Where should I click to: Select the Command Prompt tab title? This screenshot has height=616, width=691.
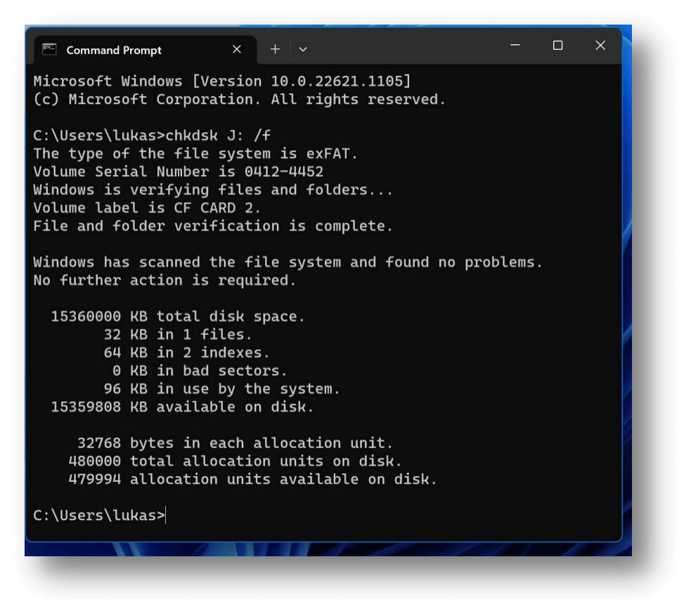point(114,50)
